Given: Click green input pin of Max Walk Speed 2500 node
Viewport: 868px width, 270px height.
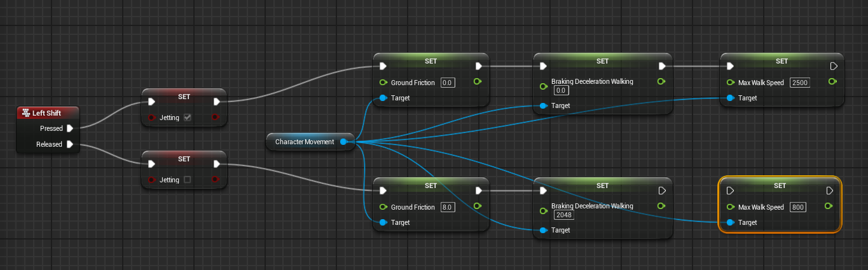Looking at the screenshot, I should coord(731,82).
